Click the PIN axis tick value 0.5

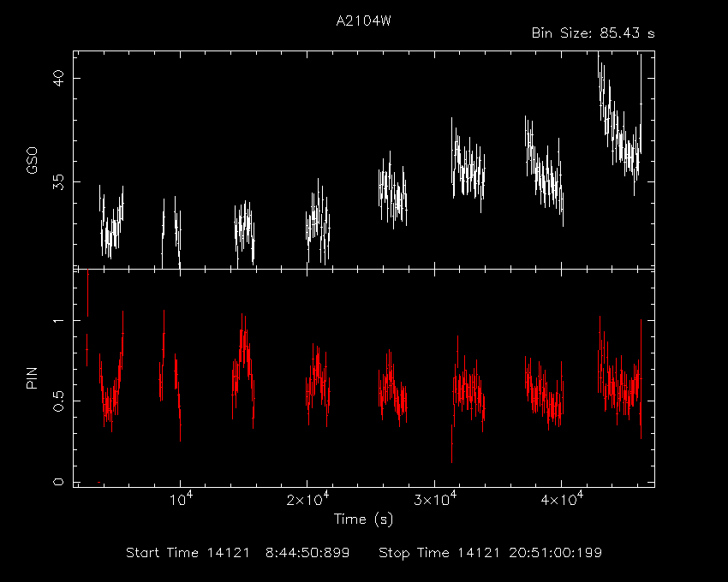point(59,401)
